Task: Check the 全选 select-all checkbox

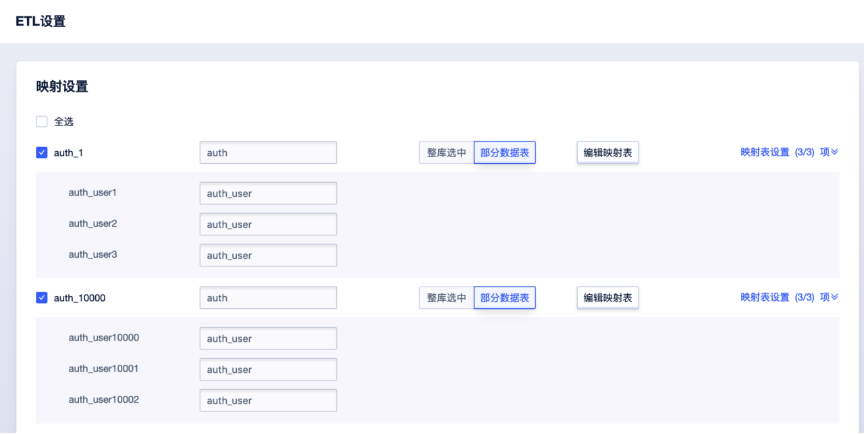Action: 42,122
